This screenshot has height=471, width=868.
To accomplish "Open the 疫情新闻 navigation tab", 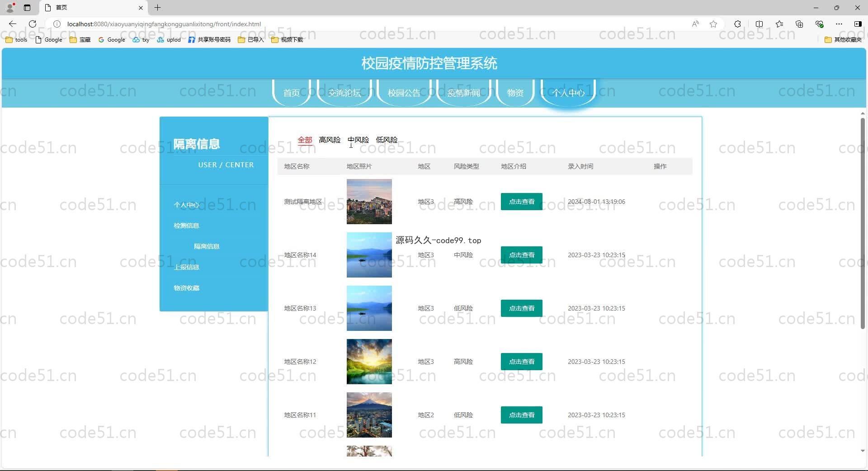I will pyautogui.click(x=464, y=93).
